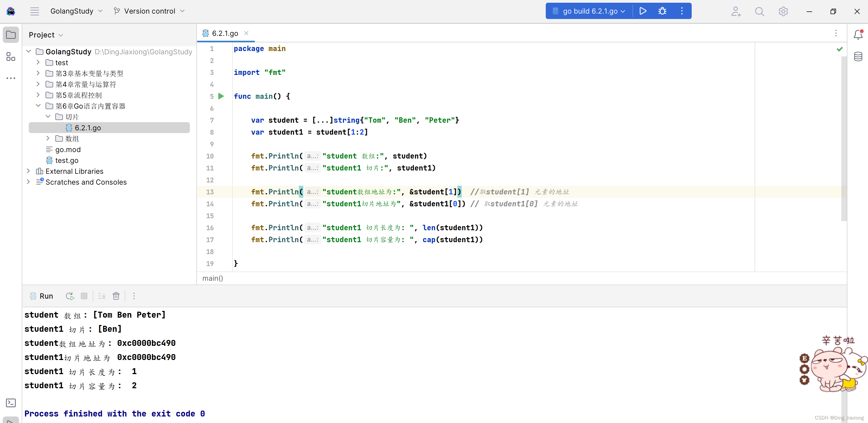Toggle soft-wrap scroll-to-end icon in Run panel
This screenshot has width=868, height=423.
[x=102, y=296]
